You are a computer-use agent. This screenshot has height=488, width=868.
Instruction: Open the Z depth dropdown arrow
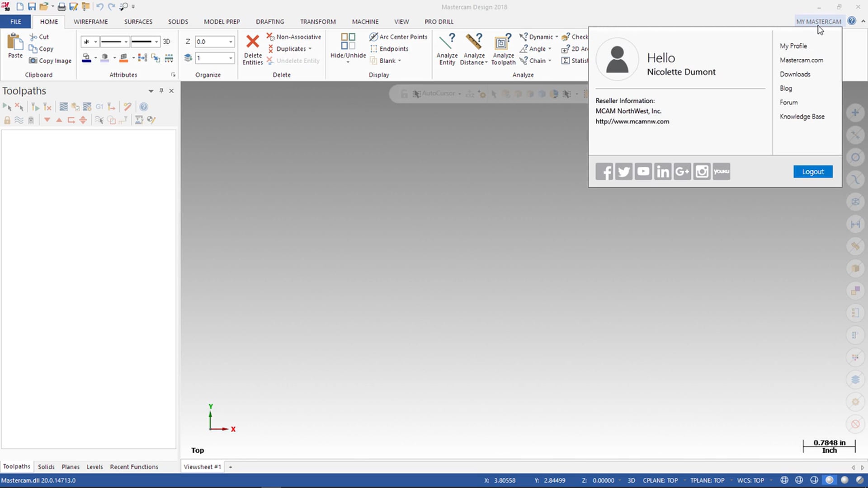click(x=231, y=42)
